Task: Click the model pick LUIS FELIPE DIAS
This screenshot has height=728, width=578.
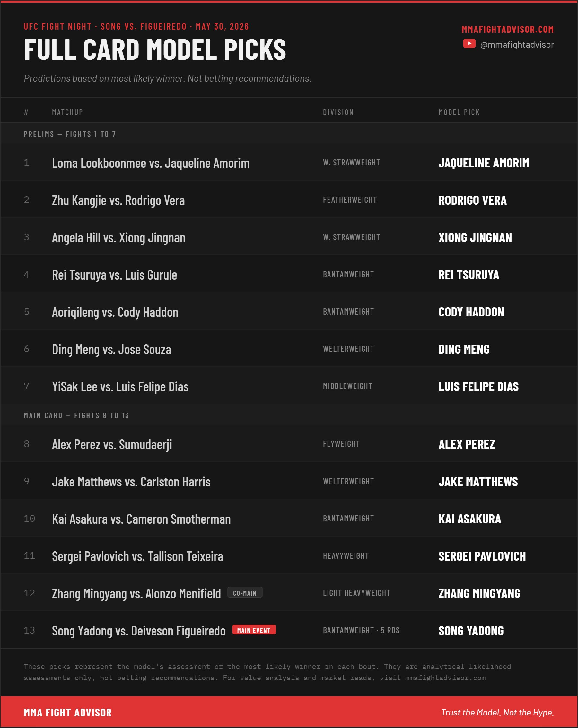Action: 478,386
